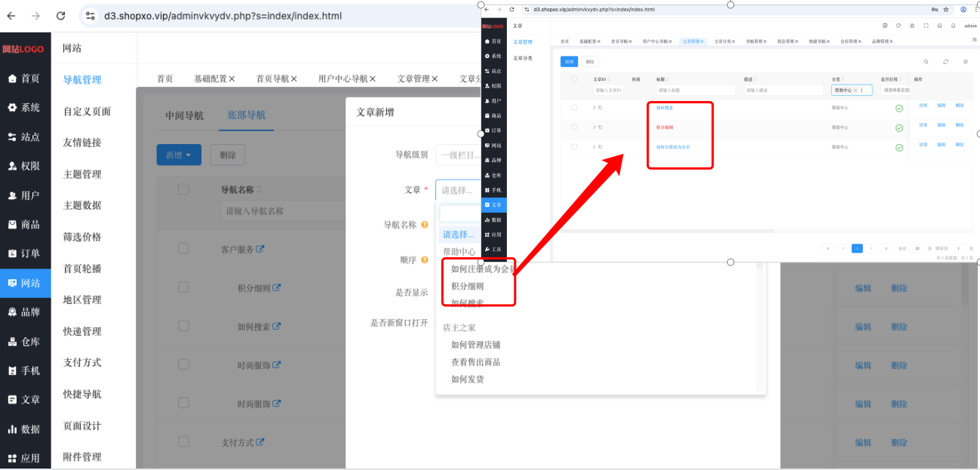
Task: Select 如何管理店铺 from the list
Action: [476, 345]
